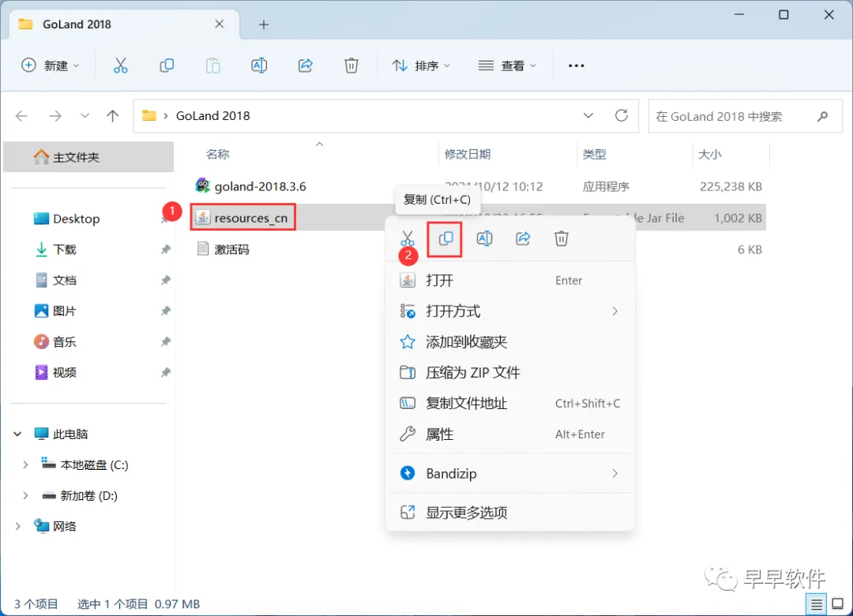Open the recent locations chevron dropdown

tap(85, 116)
